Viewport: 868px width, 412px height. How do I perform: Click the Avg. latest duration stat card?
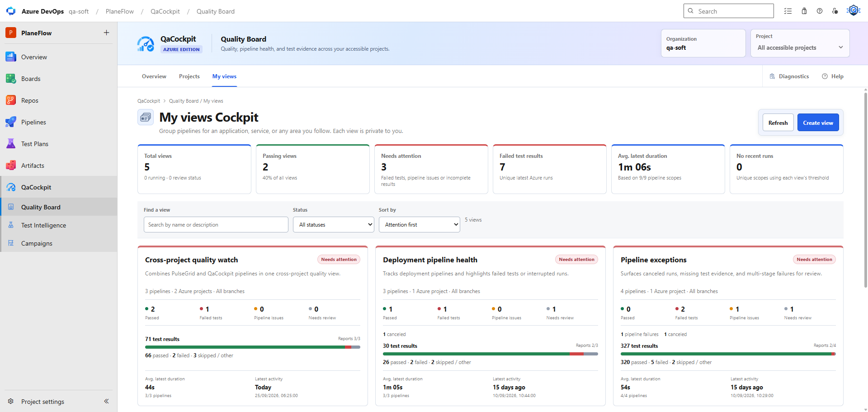click(668, 169)
